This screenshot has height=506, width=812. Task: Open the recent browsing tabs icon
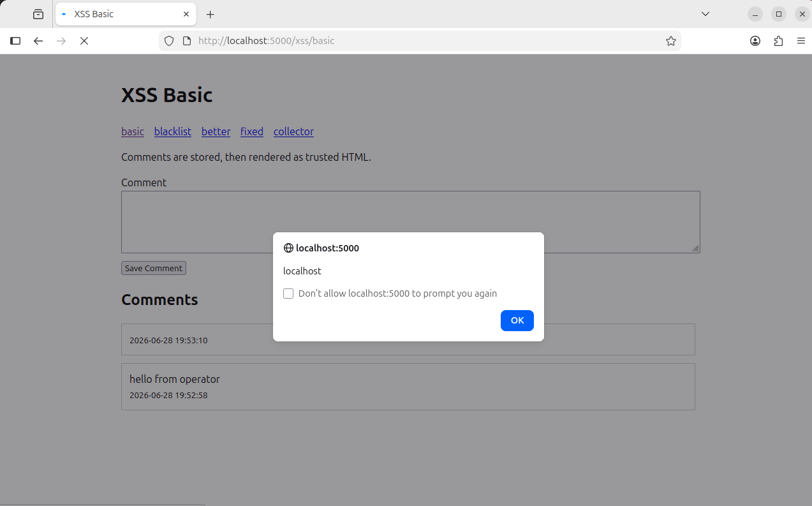[x=38, y=14]
